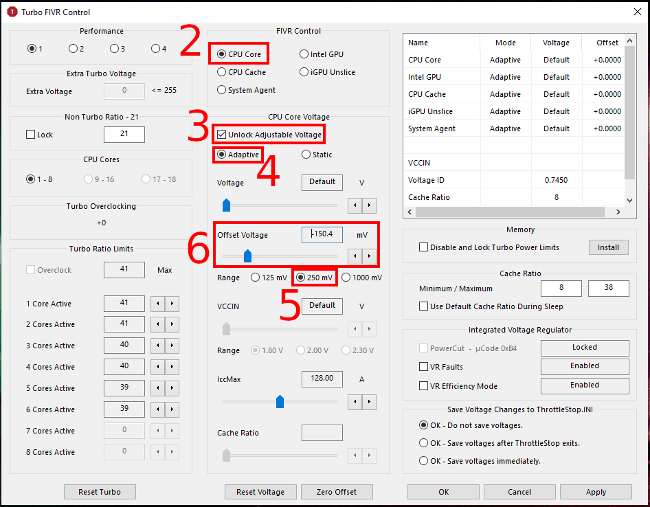Increase IccMax with right arrow
This screenshot has width=650, height=507.
coord(369,402)
